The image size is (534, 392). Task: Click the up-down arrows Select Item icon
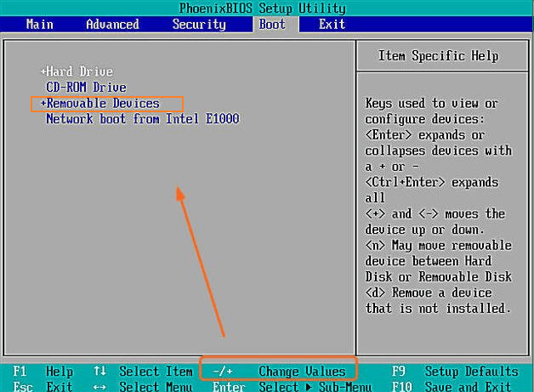point(99,371)
